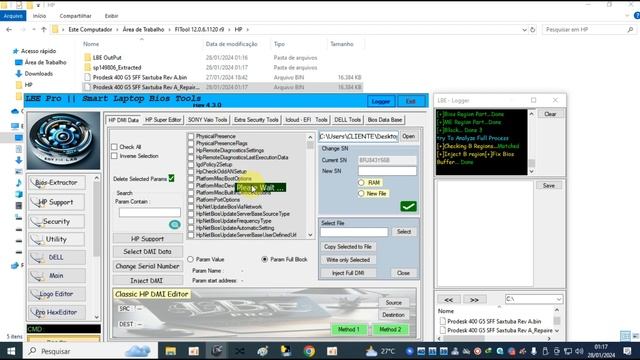
Task: Click Change Serial Number button
Action: point(147,266)
